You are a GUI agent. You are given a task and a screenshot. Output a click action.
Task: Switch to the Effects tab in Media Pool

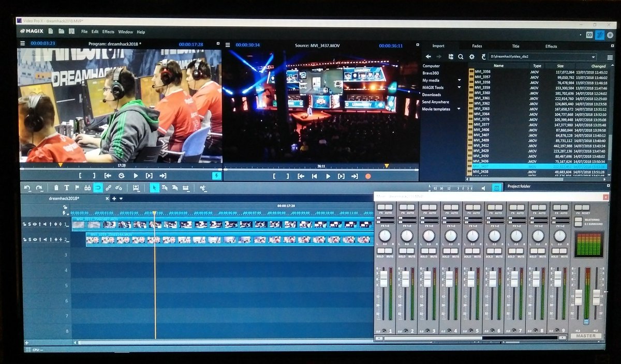(551, 46)
